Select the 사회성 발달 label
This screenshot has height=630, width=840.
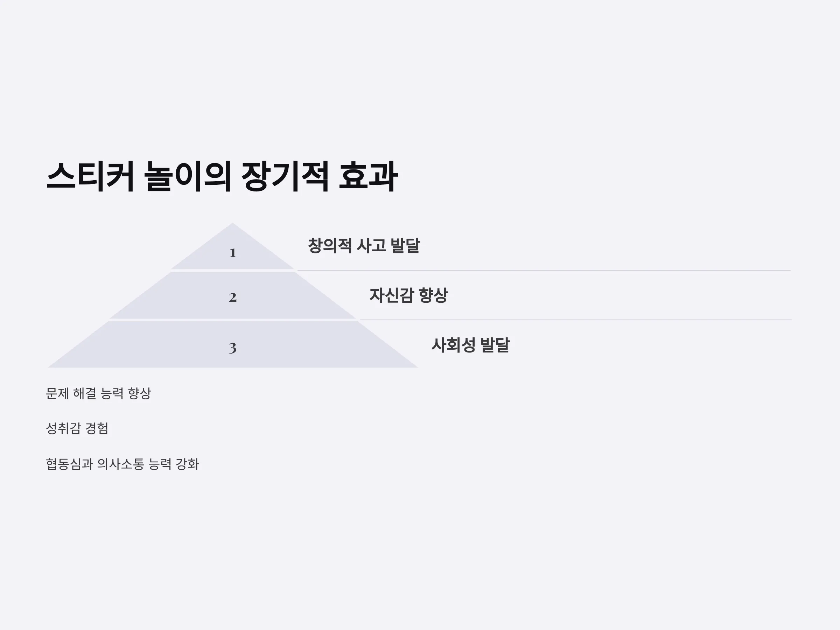470,345
